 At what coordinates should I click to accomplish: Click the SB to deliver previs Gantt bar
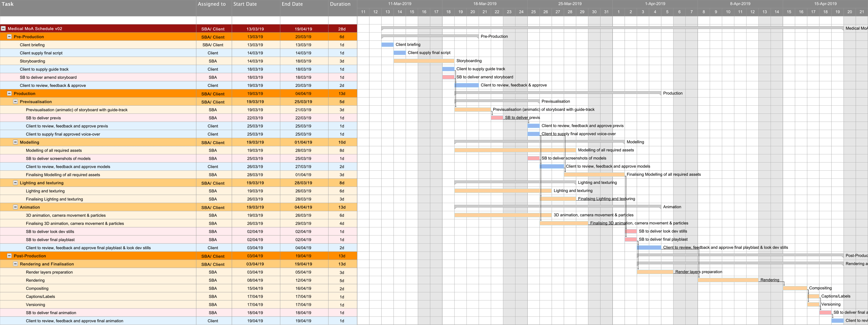pos(497,118)
